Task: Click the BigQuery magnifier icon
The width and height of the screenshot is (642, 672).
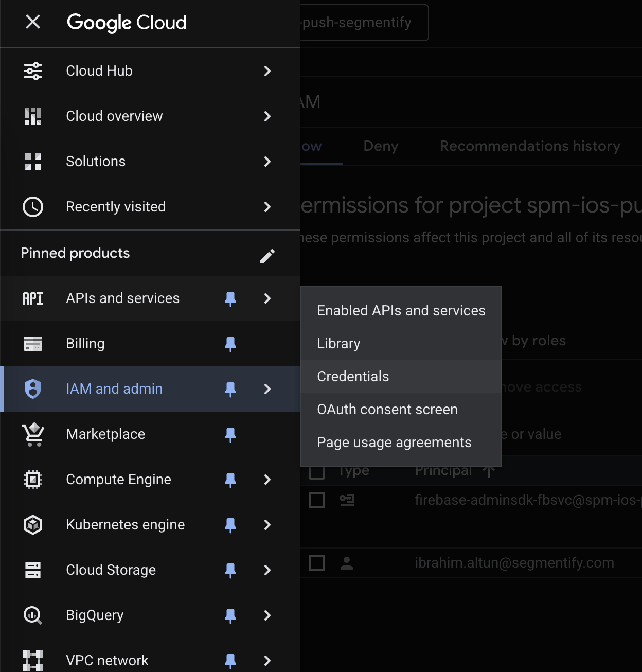Action: tap(33, 615)
